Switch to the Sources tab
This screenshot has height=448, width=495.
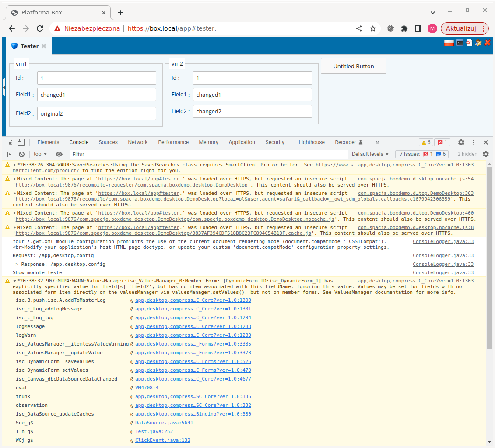[x=108, y=142]
